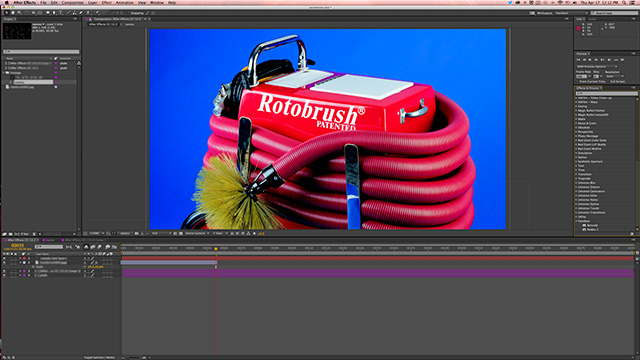Jump to first frame in Preview panel
The image size is (640, 360).
[578, 60]
